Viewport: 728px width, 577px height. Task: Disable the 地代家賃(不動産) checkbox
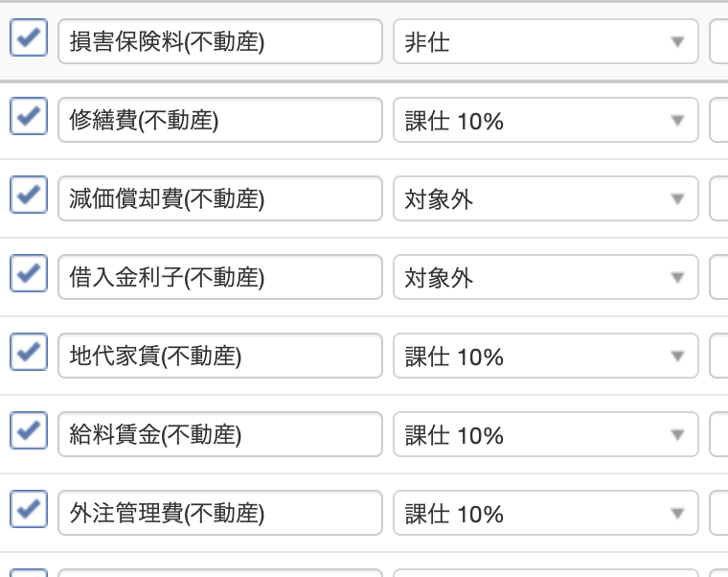click(x=28, y=354)
